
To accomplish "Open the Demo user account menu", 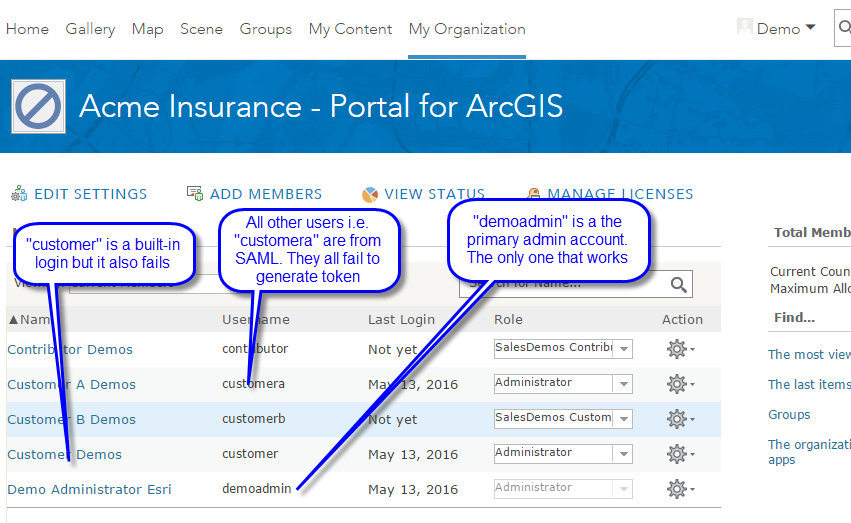I will [x=777, y=29].
